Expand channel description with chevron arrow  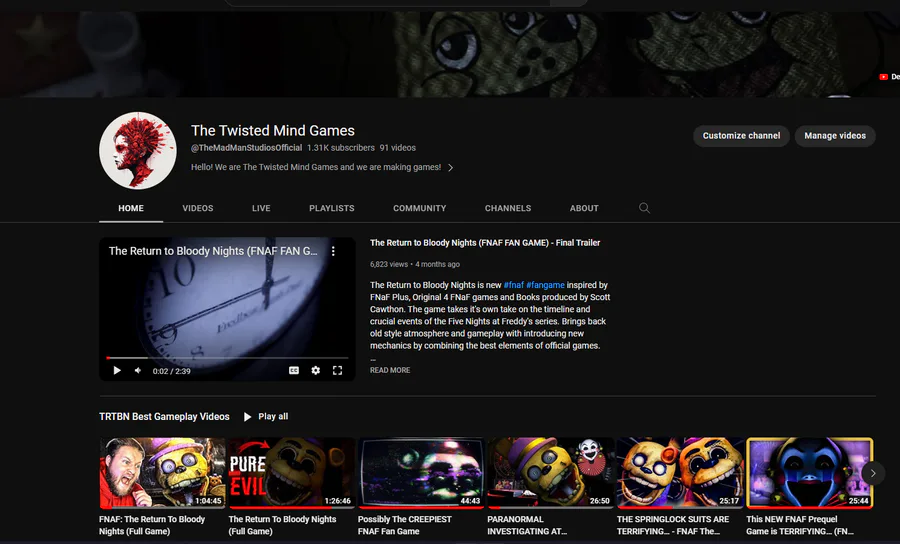[x=451, y=168]
